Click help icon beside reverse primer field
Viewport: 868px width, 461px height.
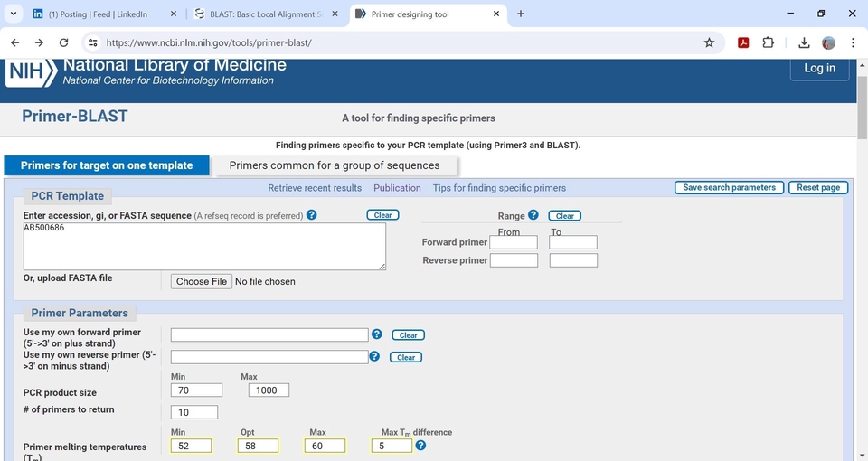pos(374,357)
